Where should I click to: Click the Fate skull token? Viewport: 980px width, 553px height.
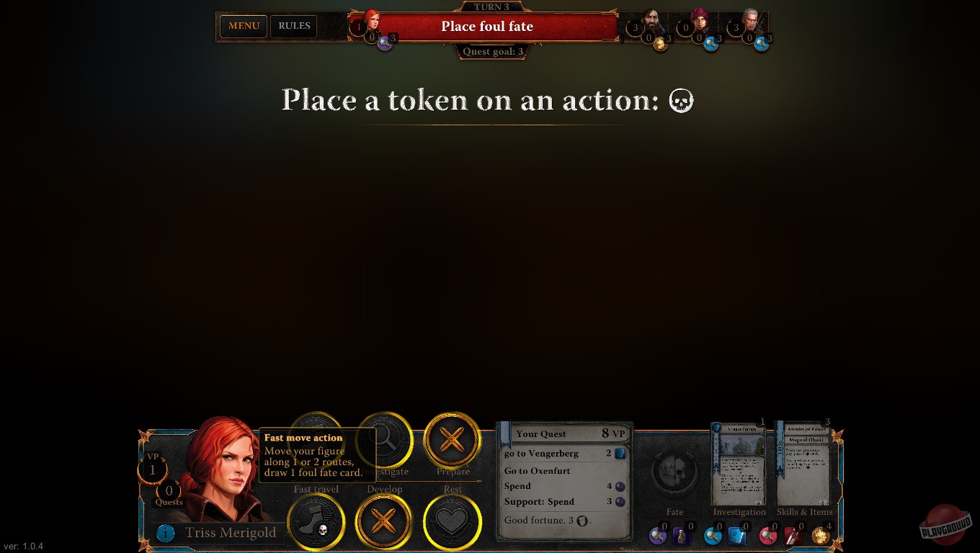point(674,473)
